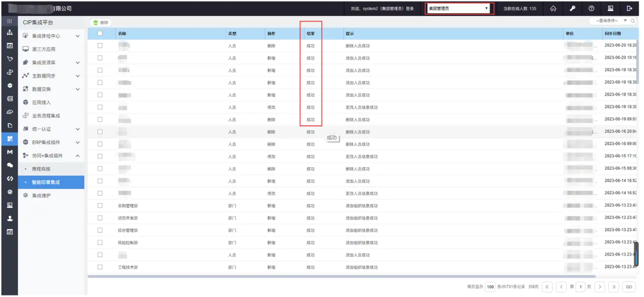Expand 集成体检中心 using its chevron
The height and width of the screenshot is (297, 644).
[78, 36]
